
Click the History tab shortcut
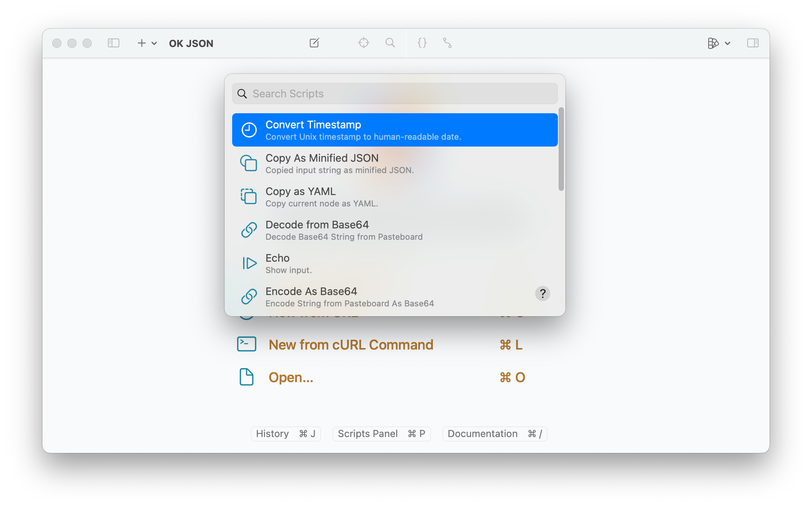pos(286,433)
